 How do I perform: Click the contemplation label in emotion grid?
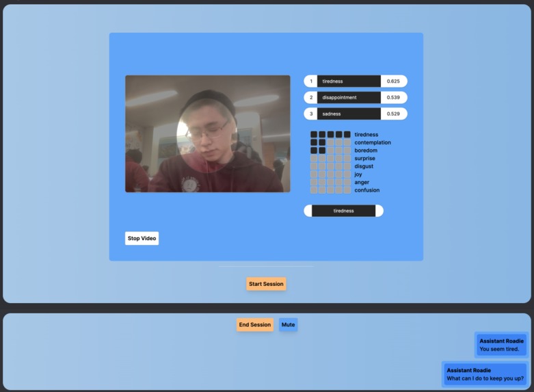point(373,142)
